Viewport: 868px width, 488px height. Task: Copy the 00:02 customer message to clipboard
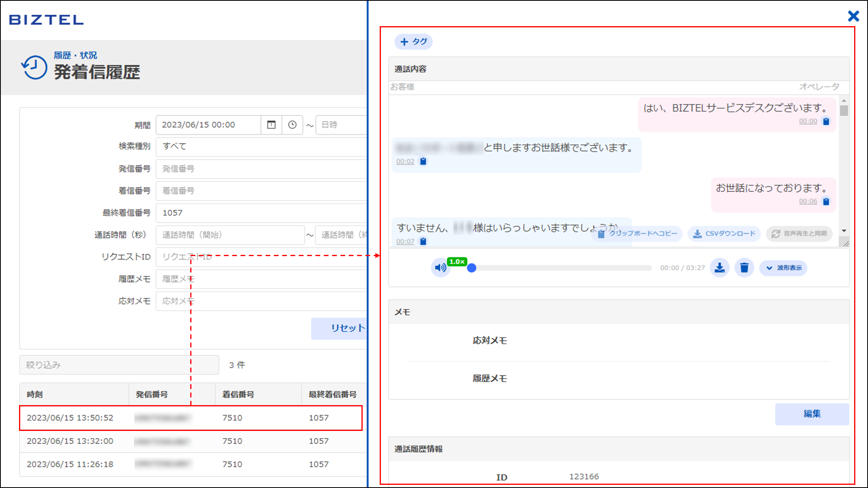pos(423,161)
